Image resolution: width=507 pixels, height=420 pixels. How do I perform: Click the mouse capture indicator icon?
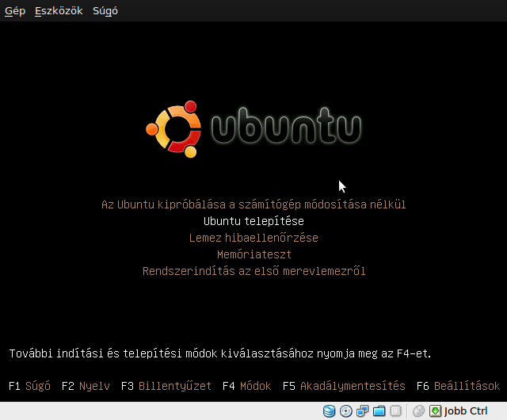point(419,411)
